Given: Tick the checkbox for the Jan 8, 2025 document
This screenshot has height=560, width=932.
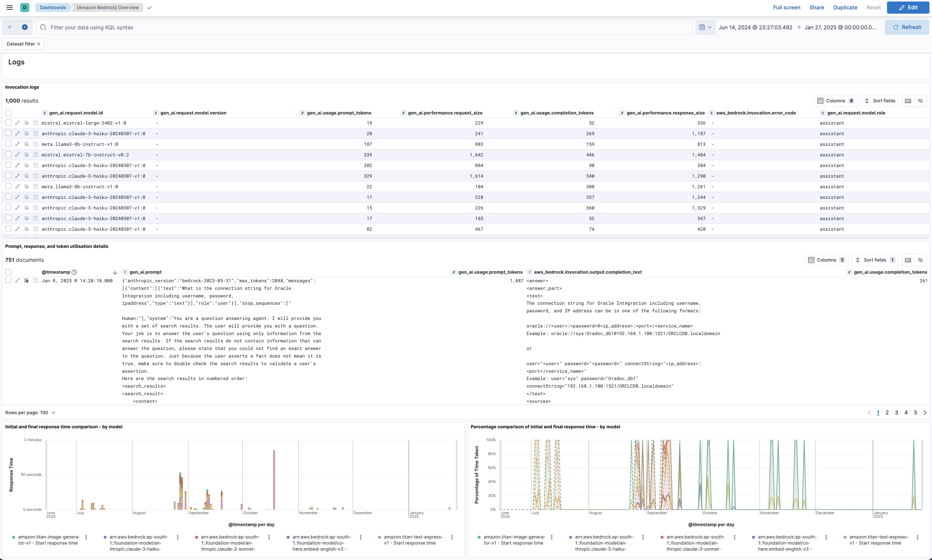Looking at the screenshot, I should [x=8, y=280].
